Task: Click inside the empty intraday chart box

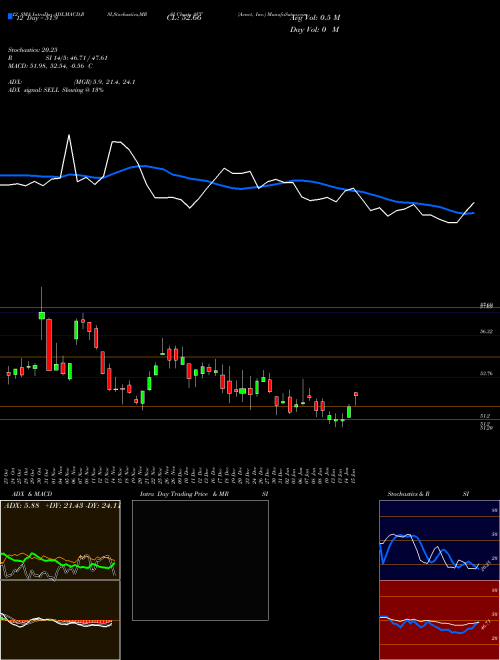Action: (200, 560)
